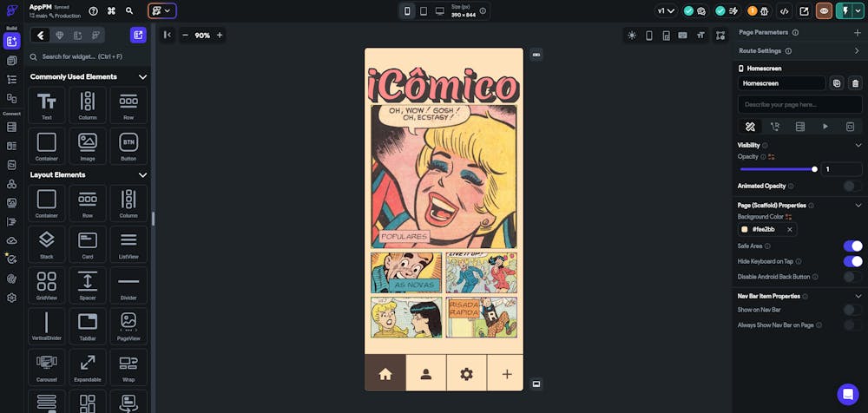Toggle canvas light mode sun icon
Viewport: 868px width, 413px height.
632,36
